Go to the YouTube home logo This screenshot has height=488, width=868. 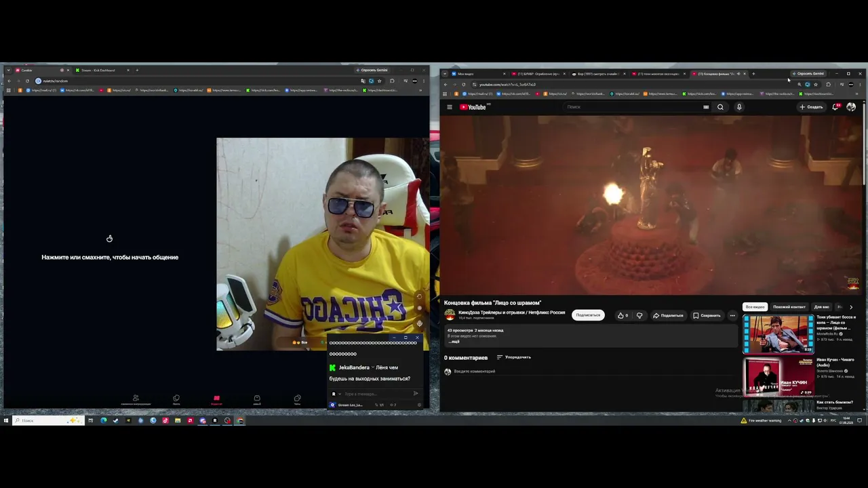click(473, 107)
